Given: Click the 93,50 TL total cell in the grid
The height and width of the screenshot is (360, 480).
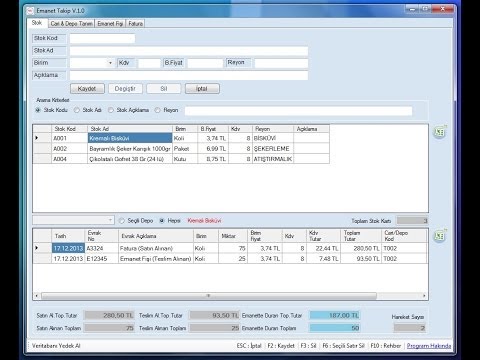Looking at the screenshot, I should (x=361, y=259).
